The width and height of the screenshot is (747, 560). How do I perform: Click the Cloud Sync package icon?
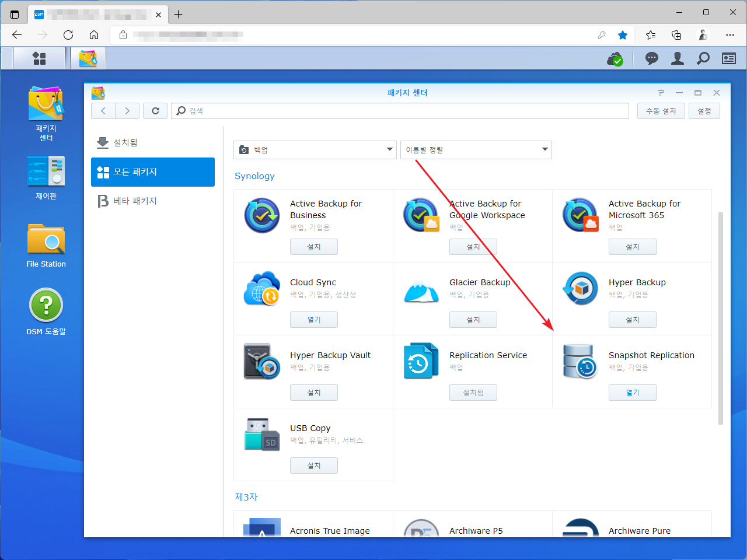click(x=262, y=288)
